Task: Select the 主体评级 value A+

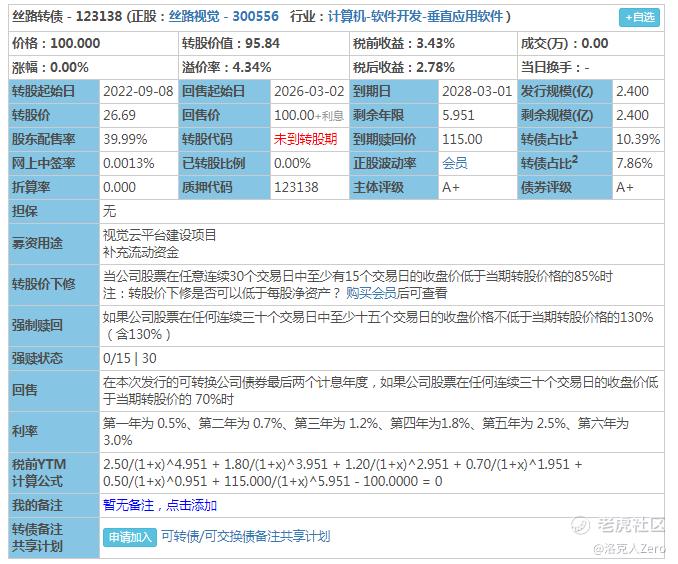Action: click(451, 187)
